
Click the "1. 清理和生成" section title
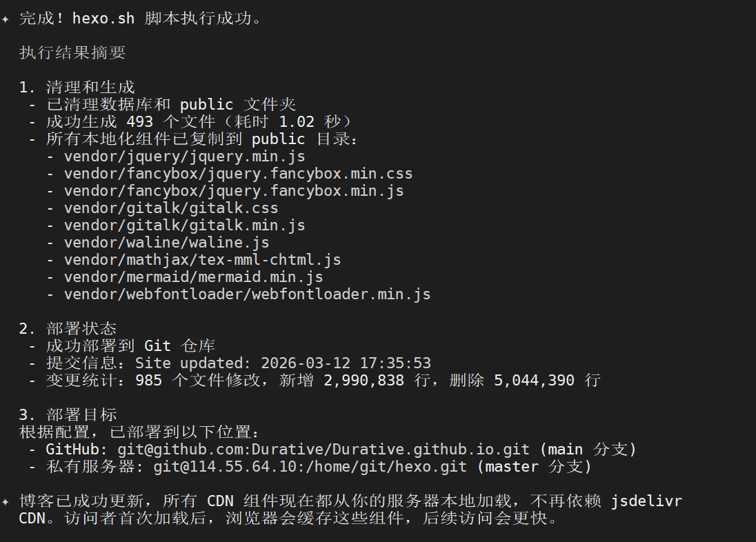(77, 88)
